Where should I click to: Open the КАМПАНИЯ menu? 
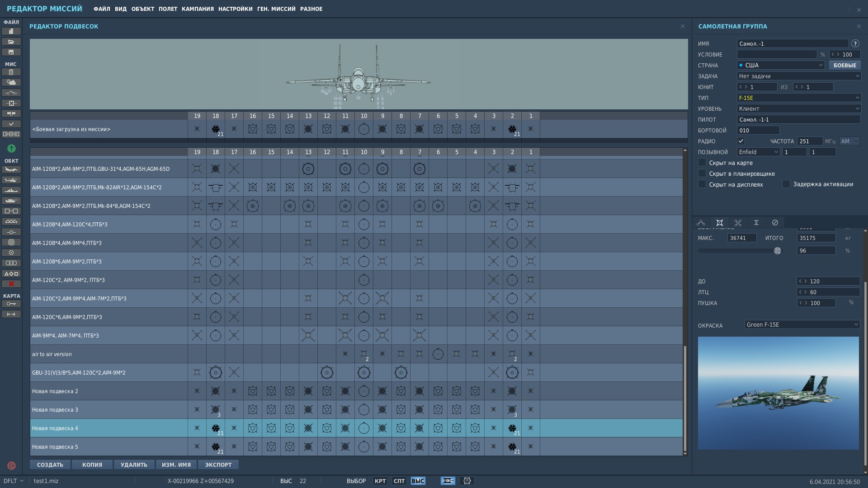click(198, 9)
